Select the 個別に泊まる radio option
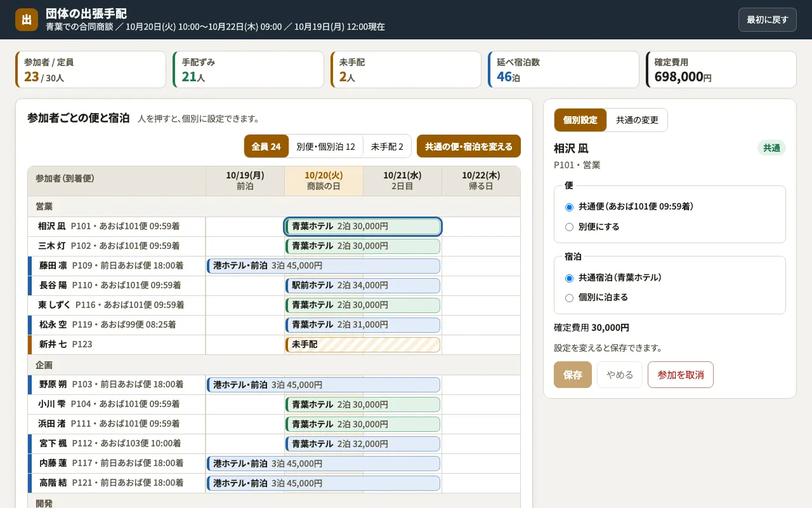Screen dimensions: 812x508 click(569, 298)
